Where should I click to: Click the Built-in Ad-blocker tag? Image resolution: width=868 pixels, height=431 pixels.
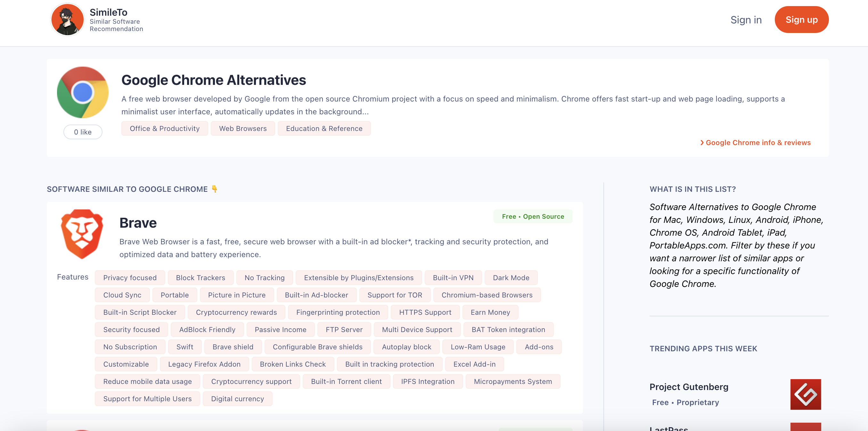click(316, 295)
